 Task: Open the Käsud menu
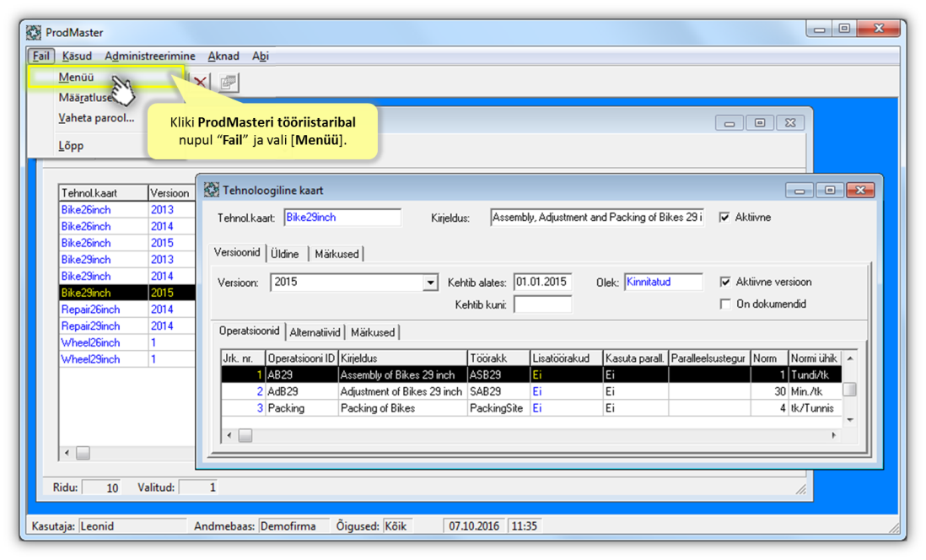77,56
